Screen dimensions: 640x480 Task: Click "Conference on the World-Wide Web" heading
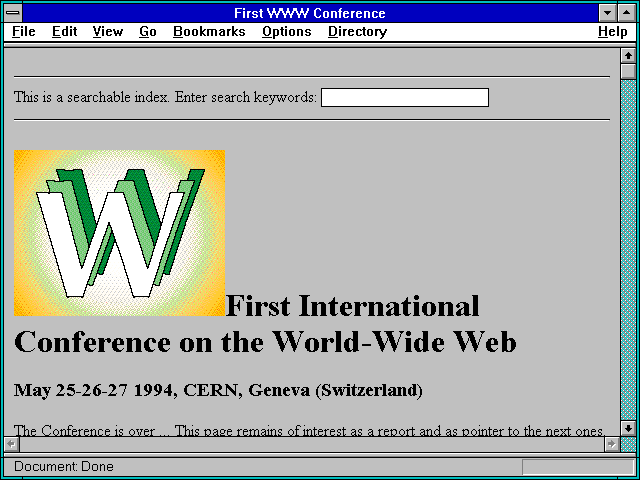click(x=265, y=342)
